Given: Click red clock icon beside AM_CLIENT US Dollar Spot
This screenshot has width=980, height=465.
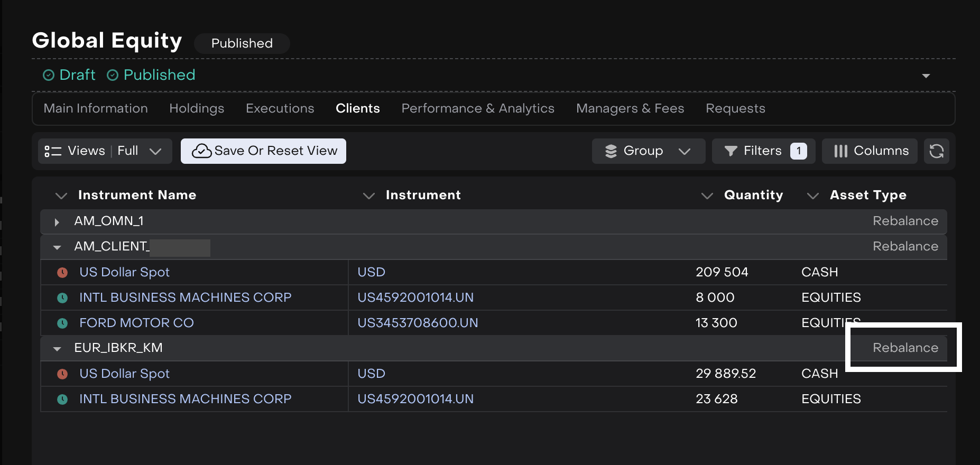Looking at the screenshot, I should [62, 273].
